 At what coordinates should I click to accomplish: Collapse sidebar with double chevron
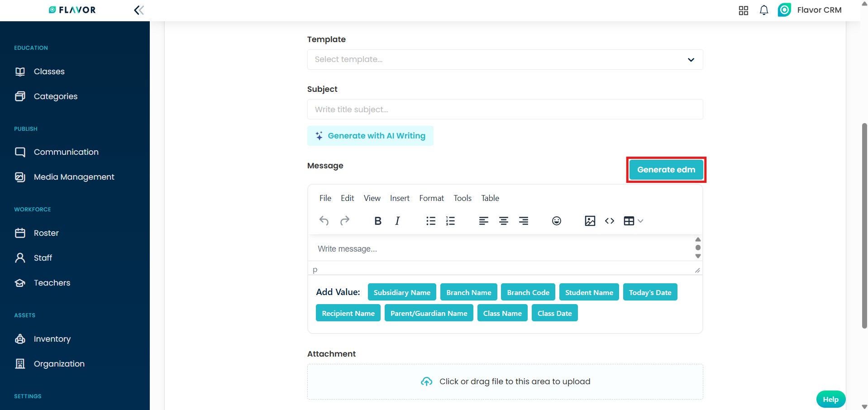pyautogui.click(x=139, y=10)
